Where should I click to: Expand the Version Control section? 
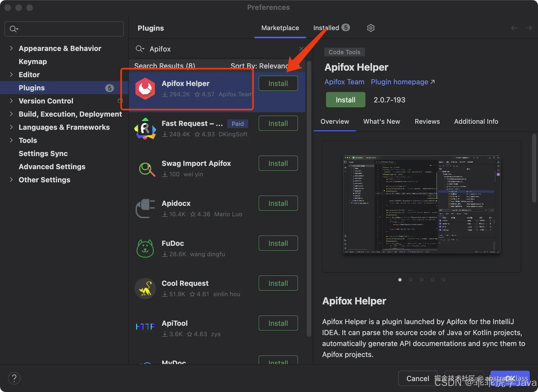point(11,101)
